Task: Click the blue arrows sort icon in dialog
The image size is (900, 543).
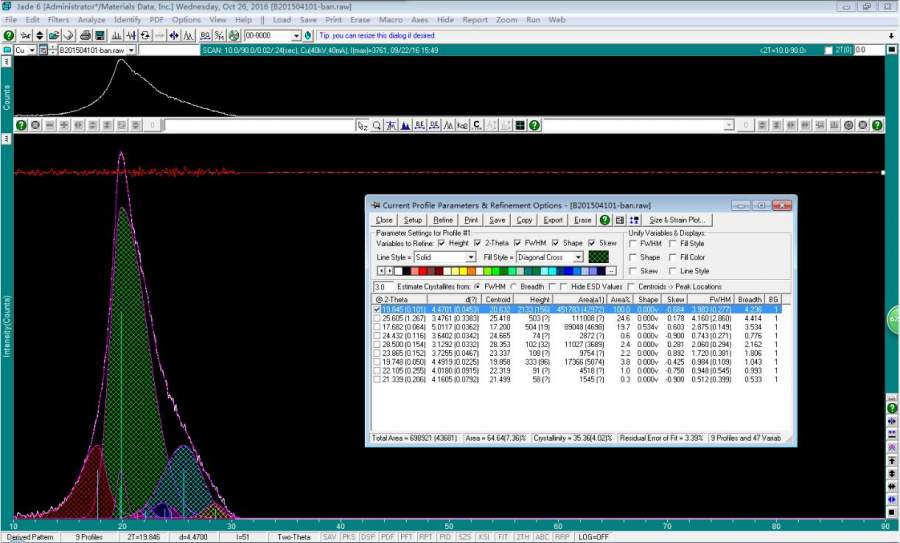Action: tap(634, 220)
